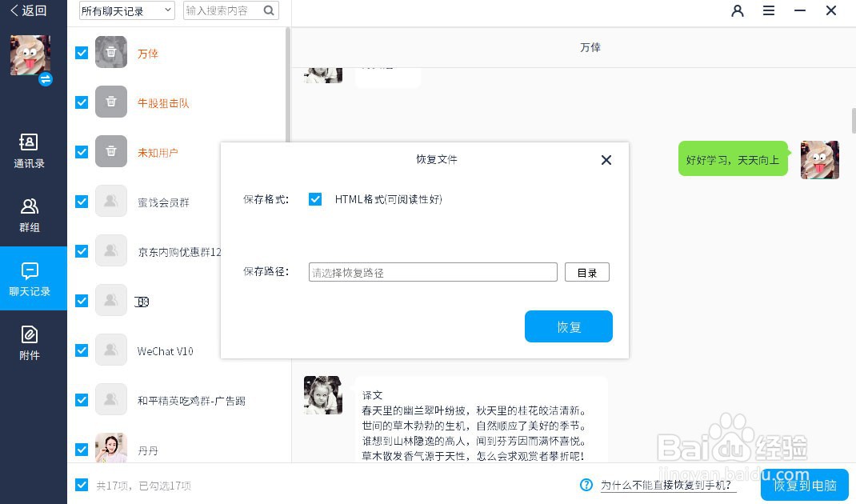Open the hamburger menu in title bar

(x=769, y=11)
